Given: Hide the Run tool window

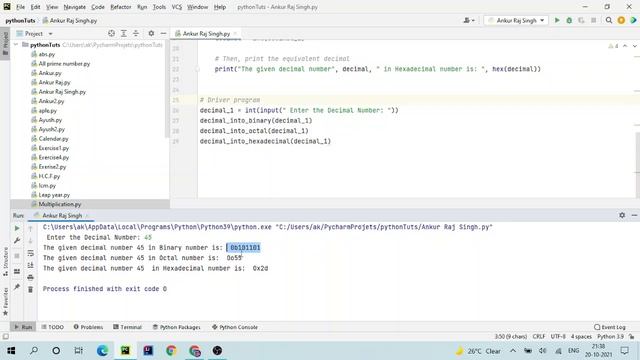Looking at the screenshot, I should click(634, 215).
